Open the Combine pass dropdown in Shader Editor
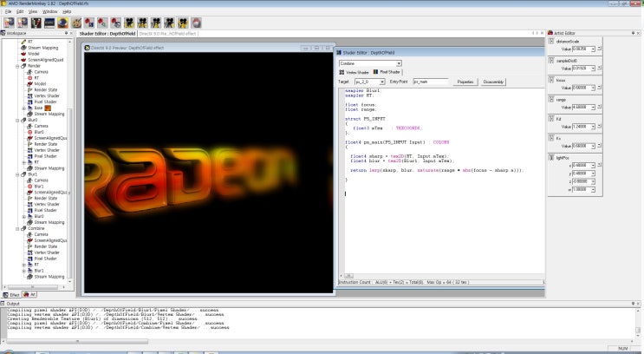The width and height of the screenshot is (644, 354). click(x=399, y=63)
